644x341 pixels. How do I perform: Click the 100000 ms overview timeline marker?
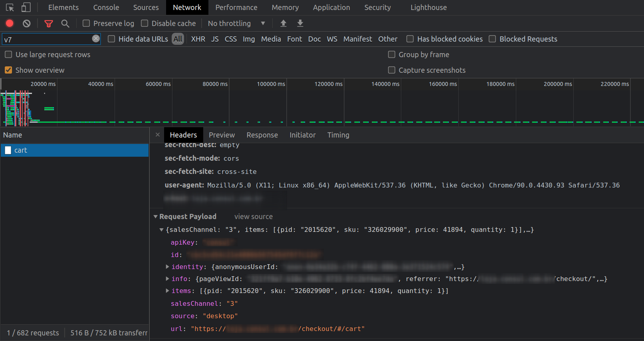point(271,84)
